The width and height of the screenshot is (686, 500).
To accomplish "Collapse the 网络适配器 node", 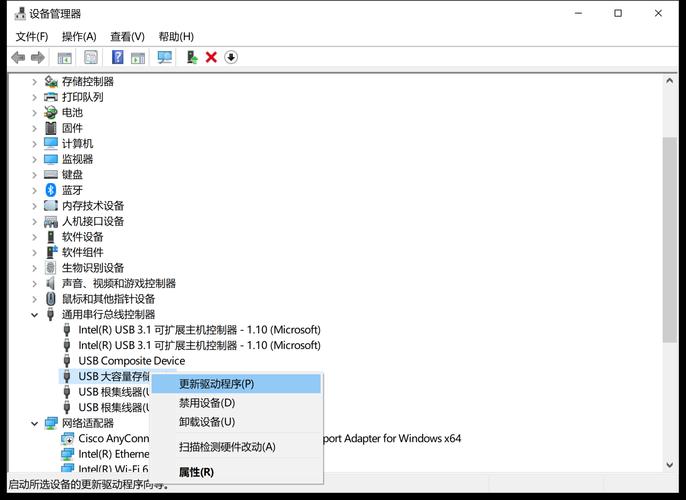I will click(34, 423).
